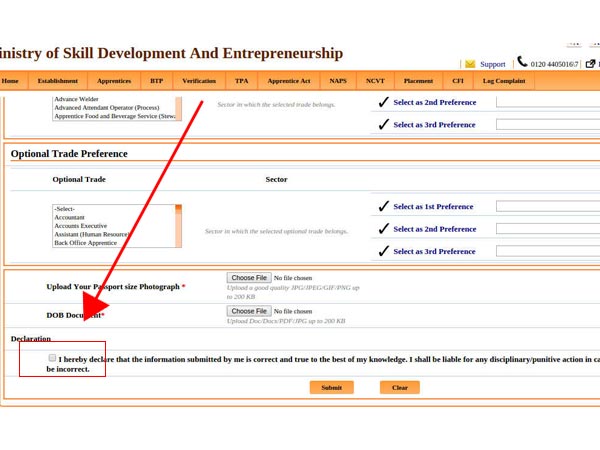The width and height of the screenshot is (600, 450).
Task: Click the optional 3rd Preference input field
Action: tap(548, 251)
